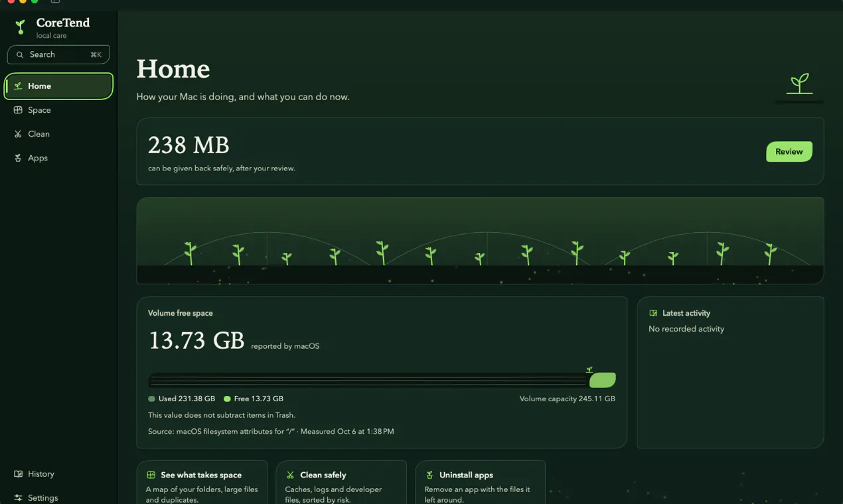Click the seedling garden illustration banner
This screenshot has width=843, height=504.
[x=480, y=241]
